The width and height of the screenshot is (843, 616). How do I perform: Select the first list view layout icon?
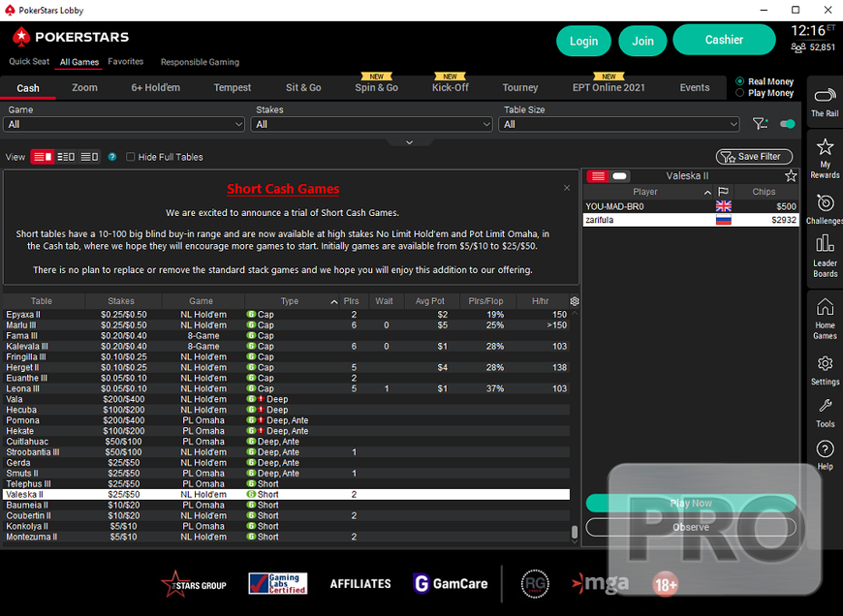[x=43, y=157]
